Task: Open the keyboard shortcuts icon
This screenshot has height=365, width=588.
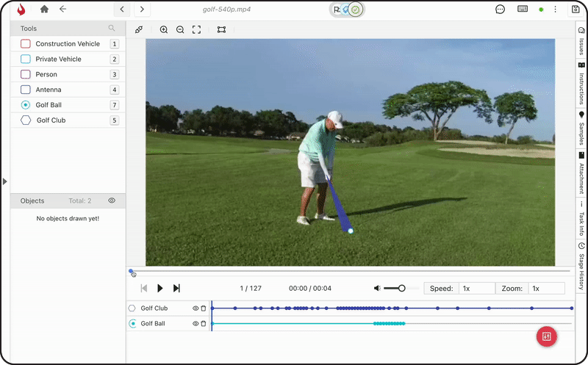Action: tap(523, 10)
